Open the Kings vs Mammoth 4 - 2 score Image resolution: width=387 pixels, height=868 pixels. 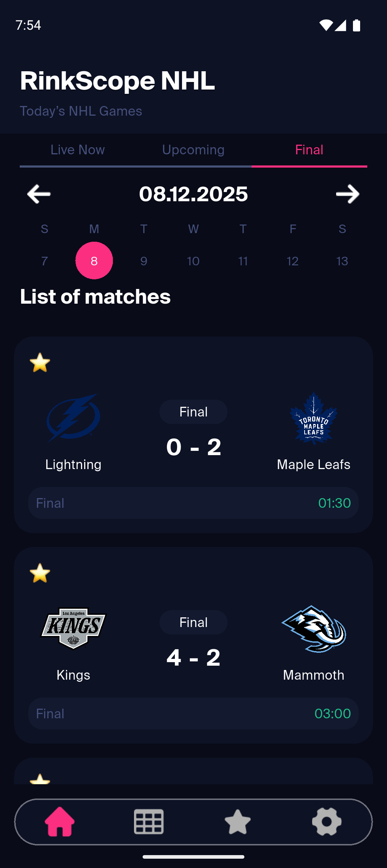(x=193, y=657)
